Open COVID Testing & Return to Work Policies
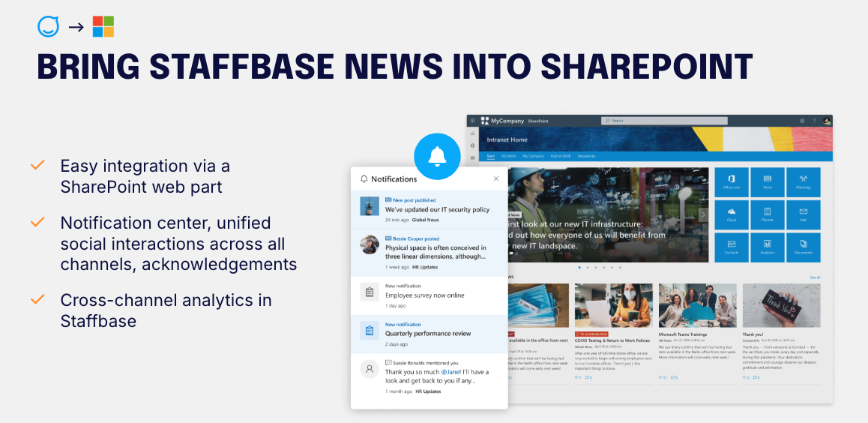 612,340
